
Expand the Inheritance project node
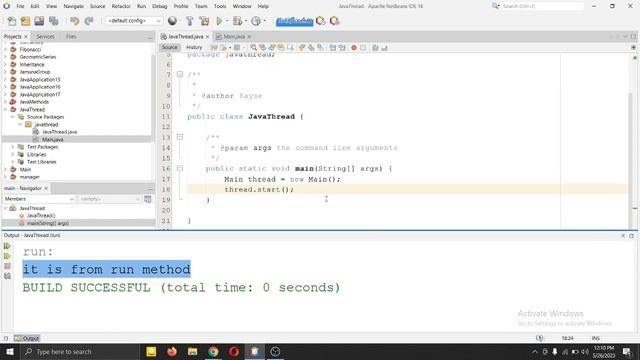pyautogui.click(x=5, y=64)
